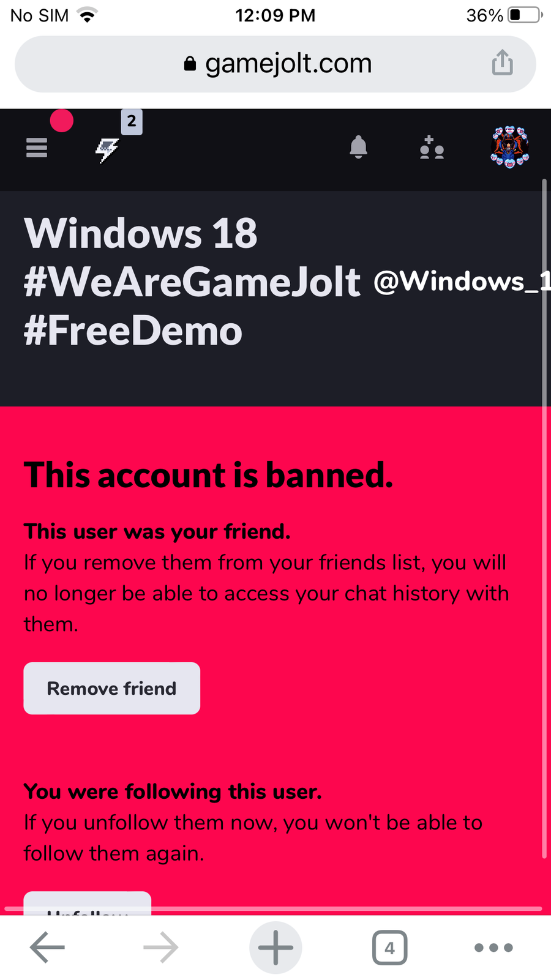Screen dimensions: 551x980
Task: Click the horizontal scrollbar at bottom
Action: (273, 908)
